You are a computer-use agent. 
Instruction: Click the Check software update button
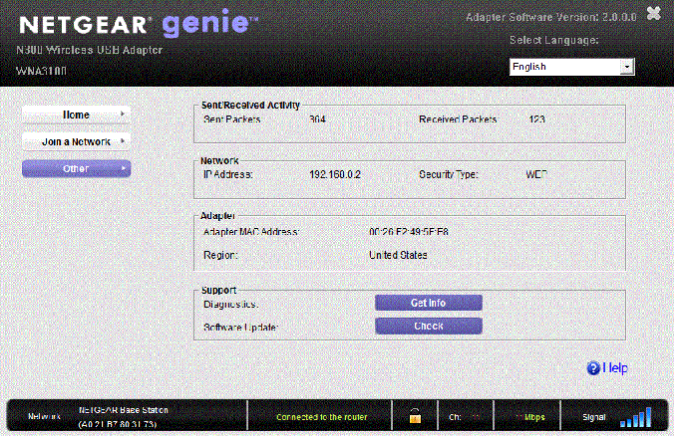[x=429, y=326]
